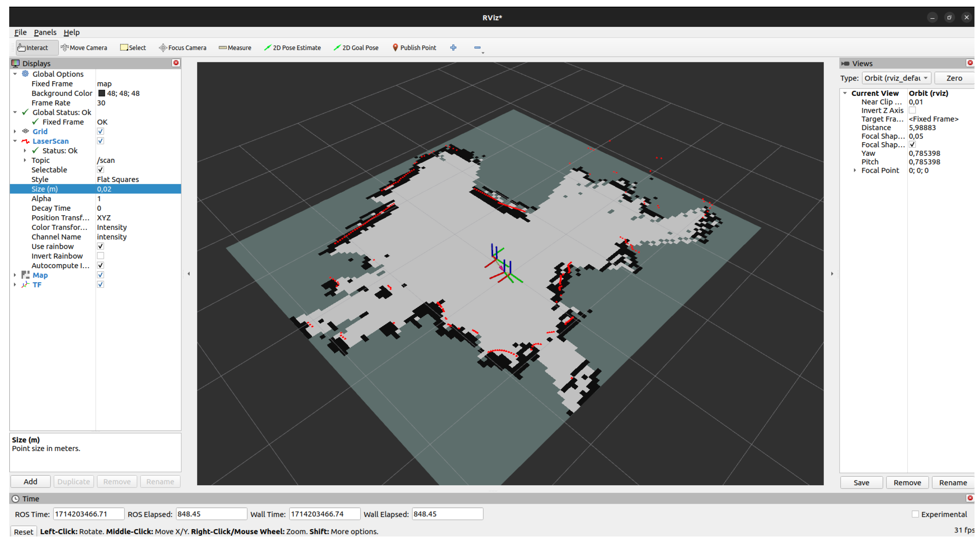
Task: Close the Displays panel
Action: tap(176, 63)
